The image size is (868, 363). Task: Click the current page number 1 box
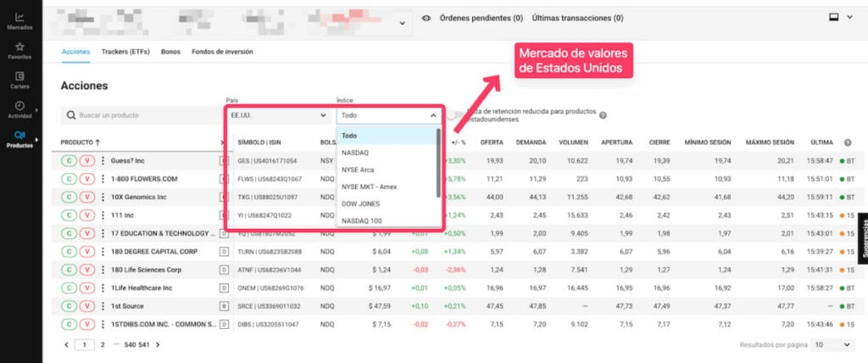click(x=85, y=344)
